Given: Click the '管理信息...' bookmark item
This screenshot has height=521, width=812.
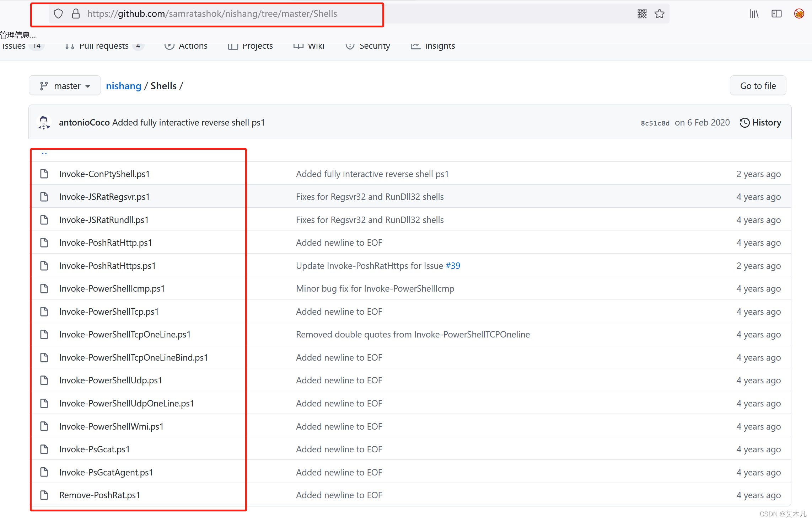Looking at the screenshot, I should point(18,35).
